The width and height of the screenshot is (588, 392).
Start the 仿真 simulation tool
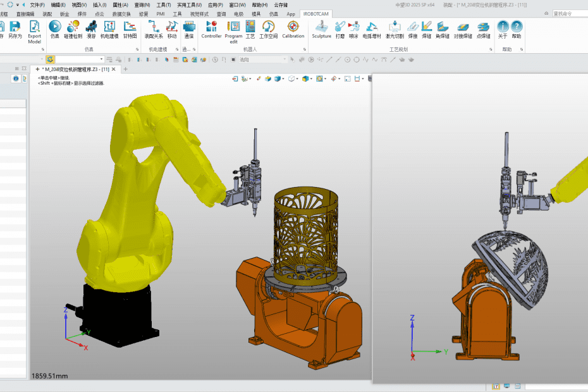[x=54, y=30]
